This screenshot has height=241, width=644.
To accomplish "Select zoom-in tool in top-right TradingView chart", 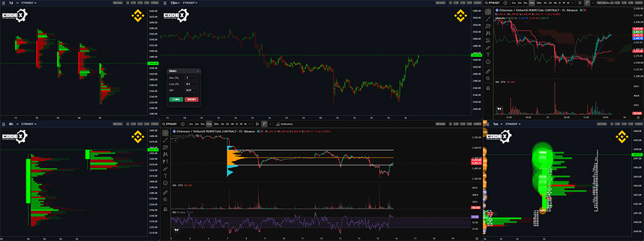I will pyautogui.click(x=488, y=78).
